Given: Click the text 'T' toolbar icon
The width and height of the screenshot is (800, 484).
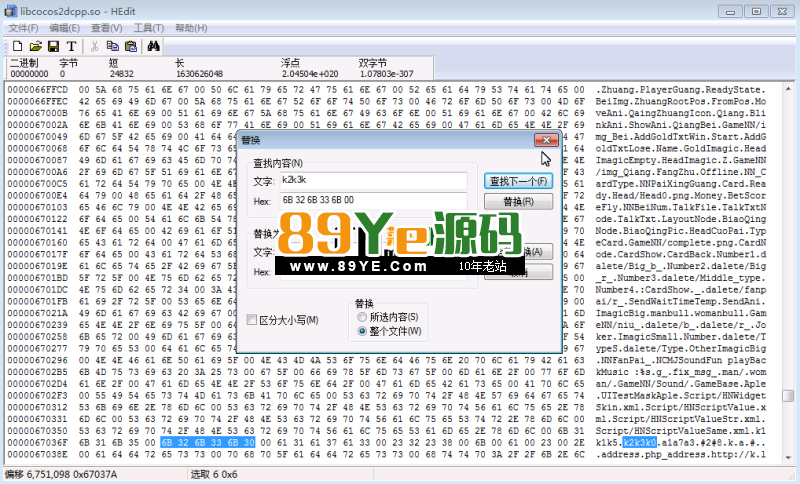Looking at the screenshot, I should 71,46.
